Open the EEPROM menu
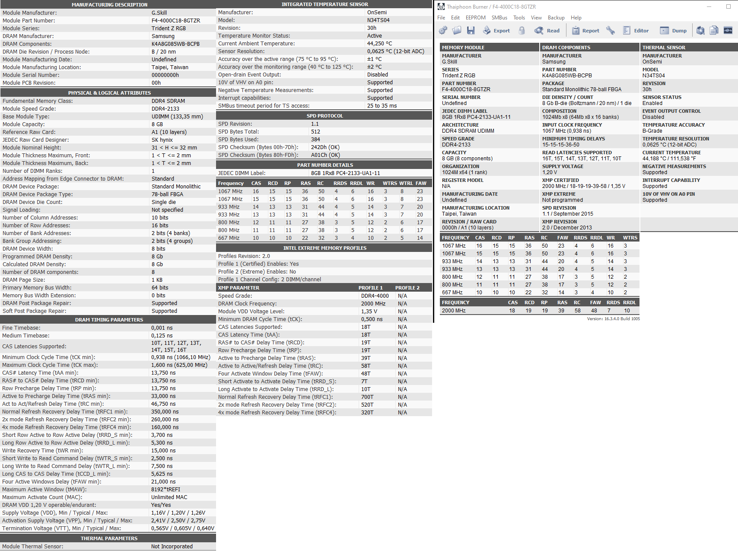Screen dimensions: 738x560 tap(476, 18)
